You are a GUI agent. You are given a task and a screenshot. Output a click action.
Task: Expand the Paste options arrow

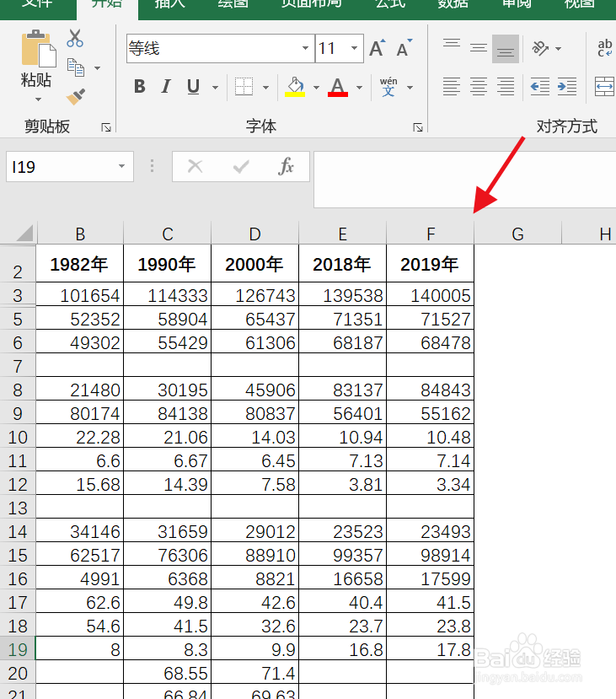[38, 99]
